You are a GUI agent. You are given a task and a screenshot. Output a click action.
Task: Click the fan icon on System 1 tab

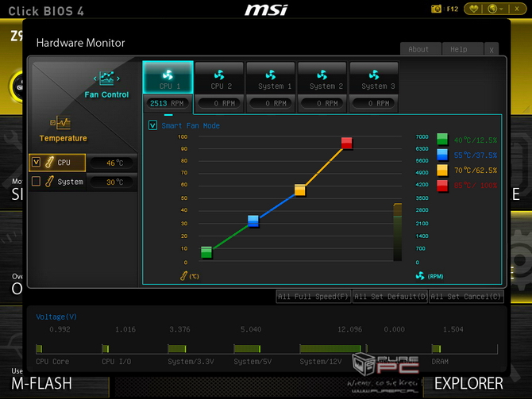pos(271,75)
